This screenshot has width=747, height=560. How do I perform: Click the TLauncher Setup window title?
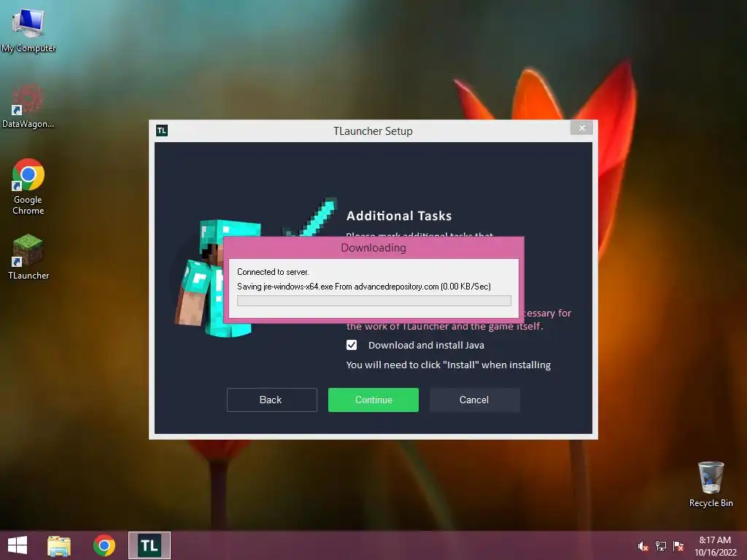click(373, 131)
